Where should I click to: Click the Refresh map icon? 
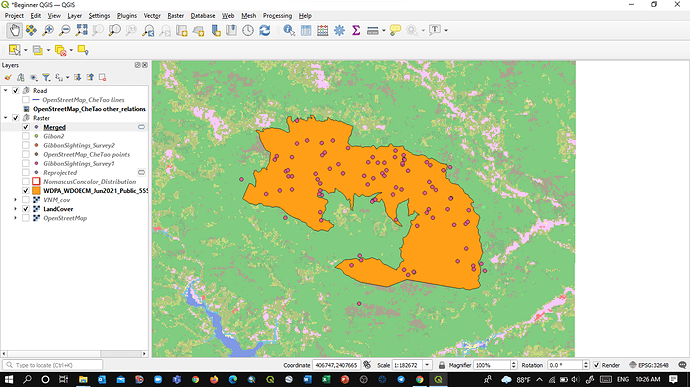coord(264,30)
